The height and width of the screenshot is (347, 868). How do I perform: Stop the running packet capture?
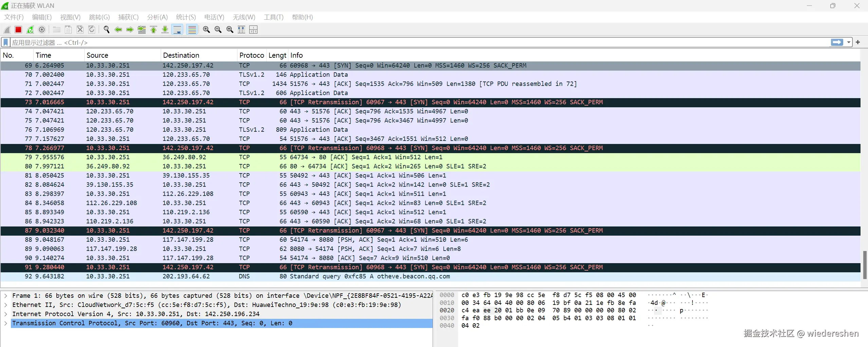pyautogui.click(x=18, y=30)
